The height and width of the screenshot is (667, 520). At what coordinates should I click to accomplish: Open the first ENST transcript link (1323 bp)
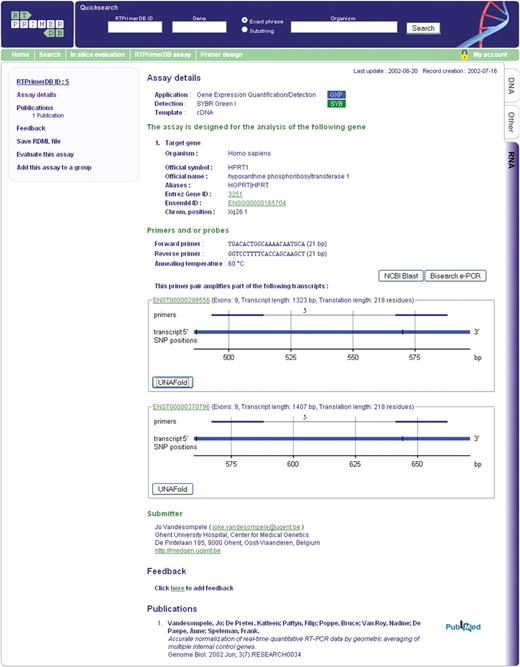coord(181,300)
